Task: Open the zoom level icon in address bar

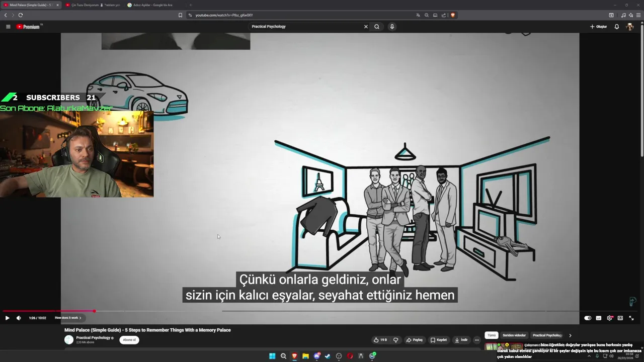Action: (427, 15)
